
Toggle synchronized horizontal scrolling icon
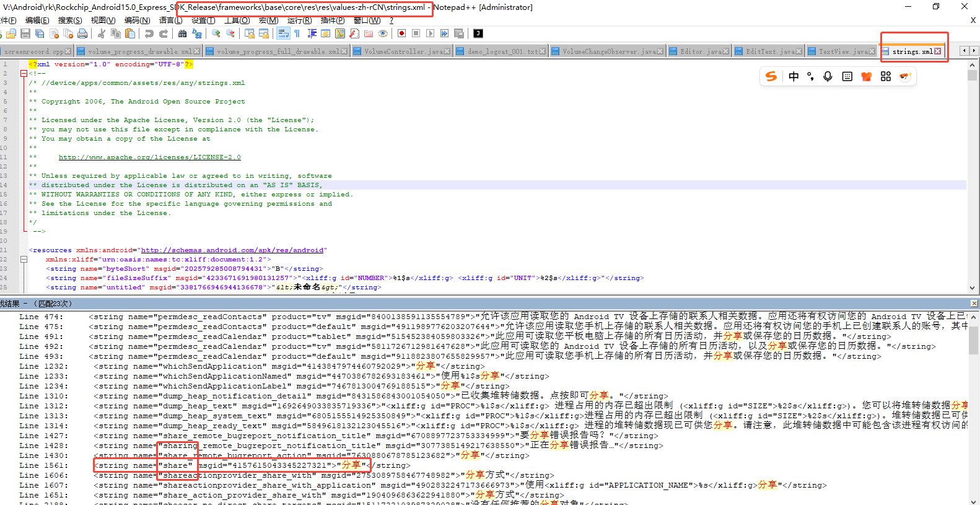263,33
